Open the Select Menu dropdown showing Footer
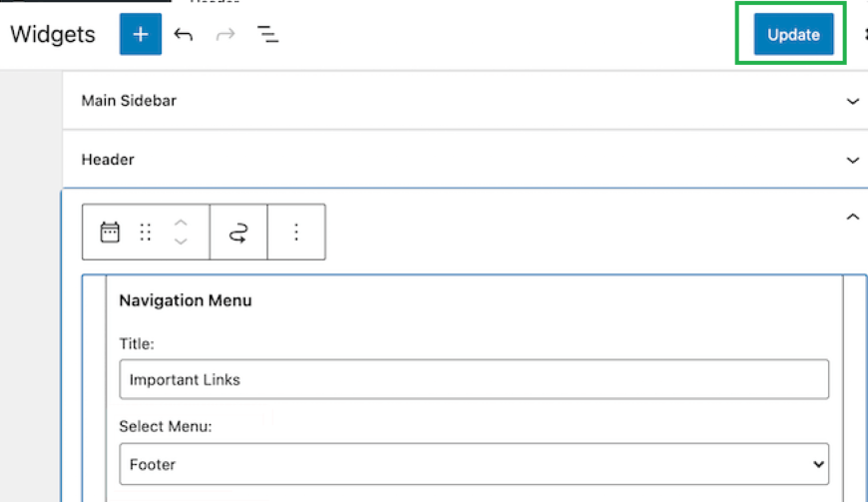The image size is (868, 502). (x=474, y=464)
